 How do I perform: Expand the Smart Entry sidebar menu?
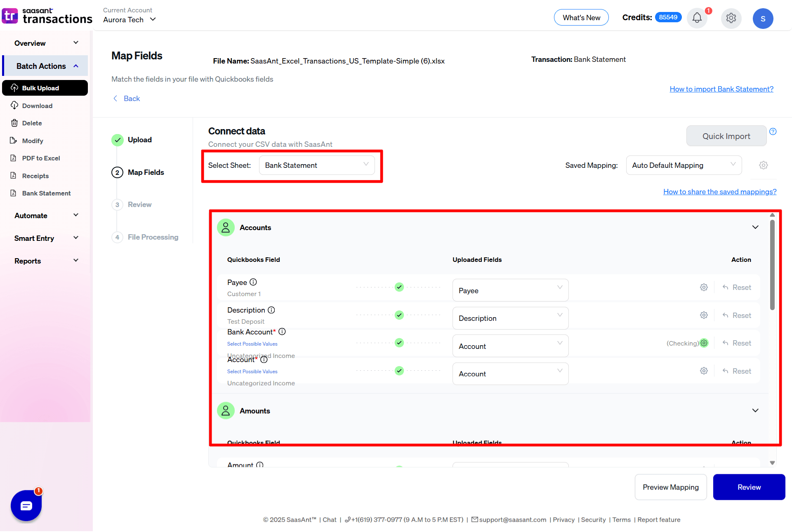click(x=45, y=238)
